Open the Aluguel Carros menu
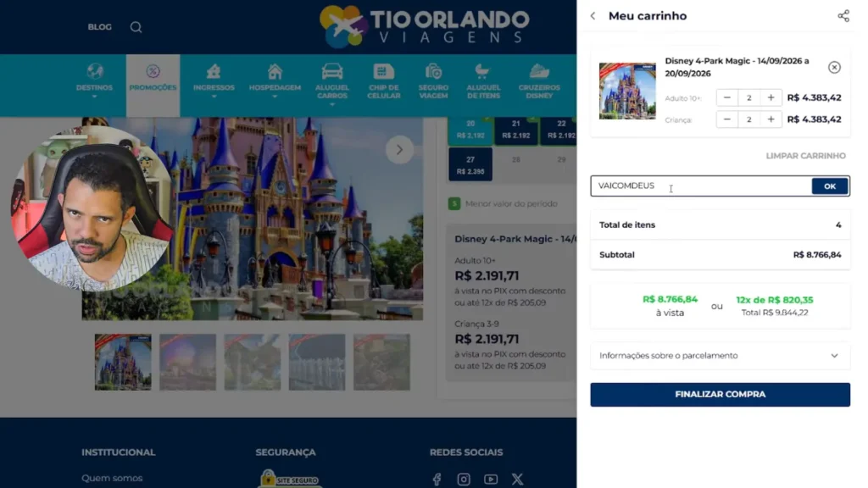Viewport: 868px width, 488px height. [332, 84]
